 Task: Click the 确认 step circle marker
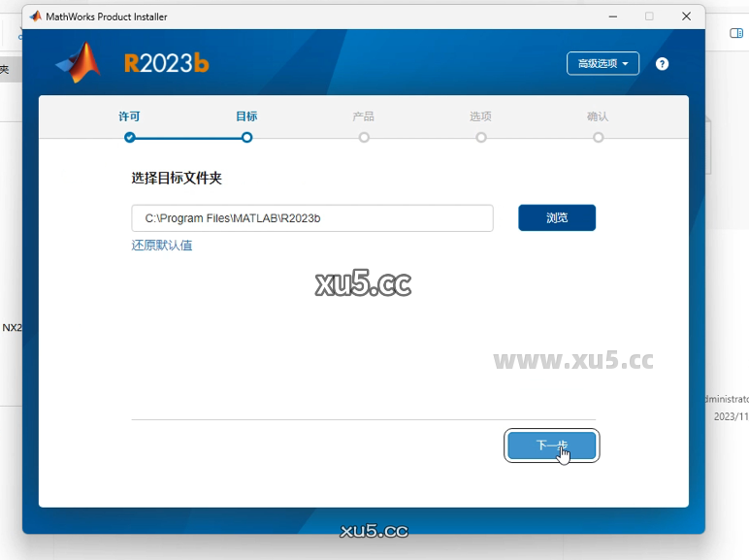(x=598, y=138)
